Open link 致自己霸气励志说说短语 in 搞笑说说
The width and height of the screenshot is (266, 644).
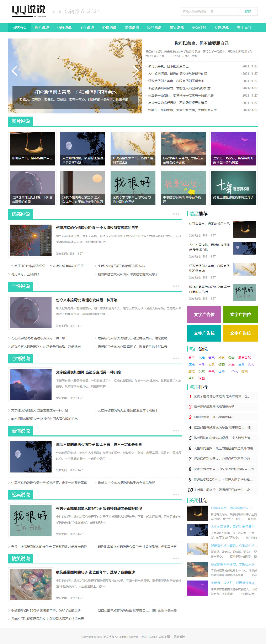pyautogui.click(x=137, y=610)
